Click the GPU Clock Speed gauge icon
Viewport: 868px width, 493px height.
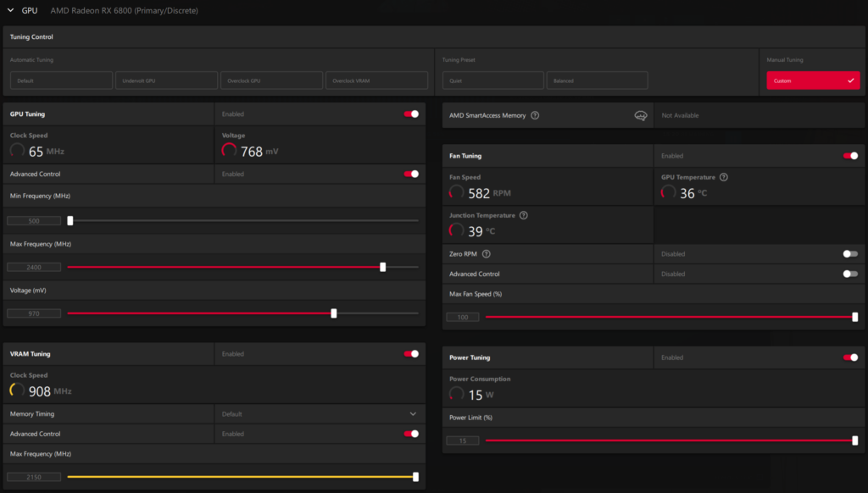click(17, 150)
